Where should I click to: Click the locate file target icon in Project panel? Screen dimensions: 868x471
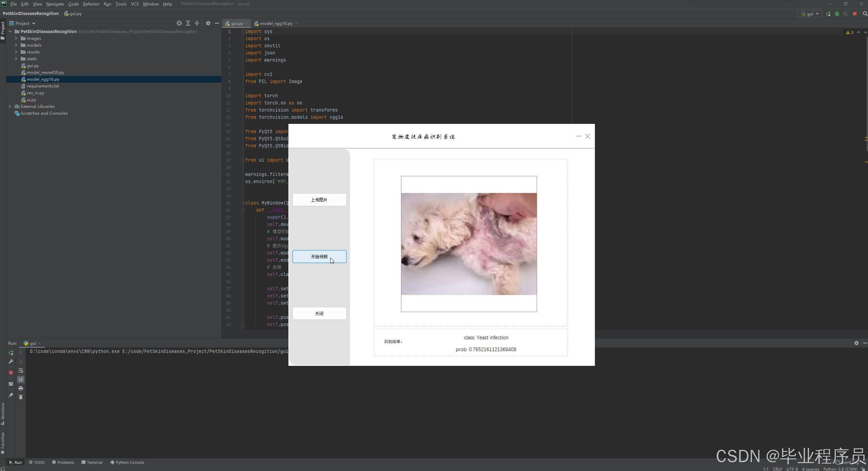coord(179,23)
